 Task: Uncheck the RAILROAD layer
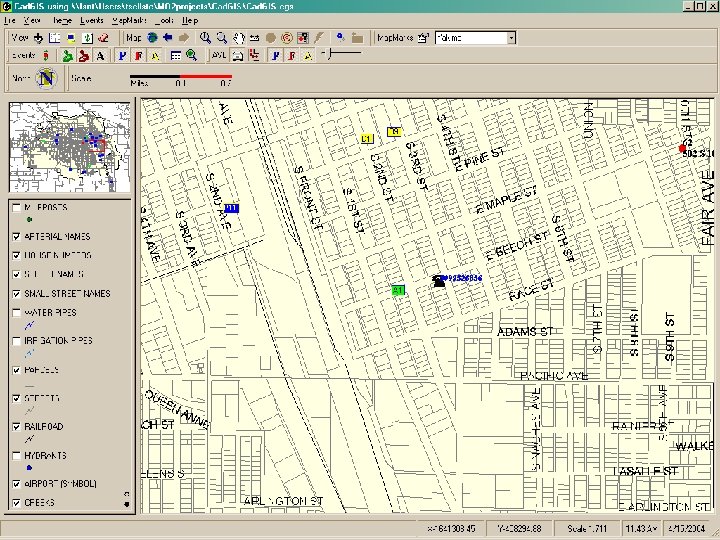pos(17,427)
